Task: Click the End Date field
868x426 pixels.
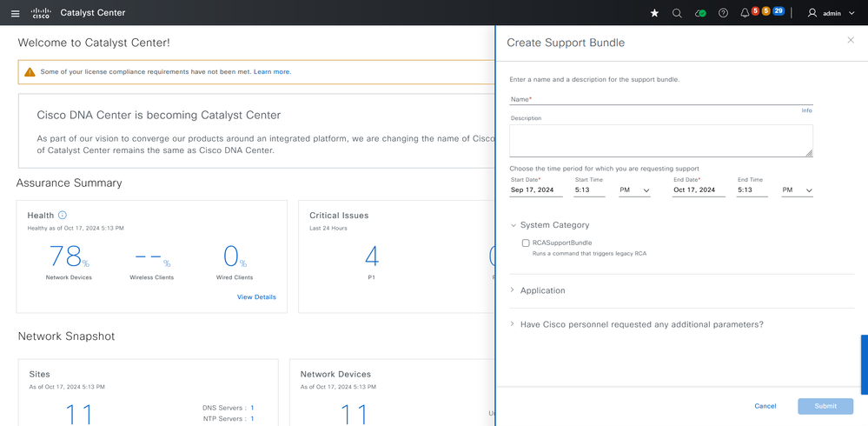Action: [x=699, y=190]
